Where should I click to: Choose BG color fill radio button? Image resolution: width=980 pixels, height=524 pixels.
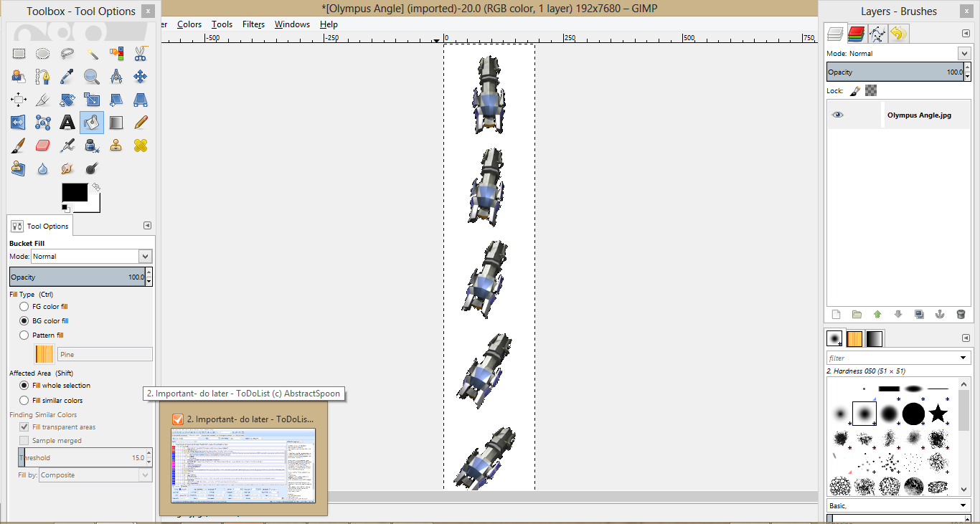click(x=24, y=321)
